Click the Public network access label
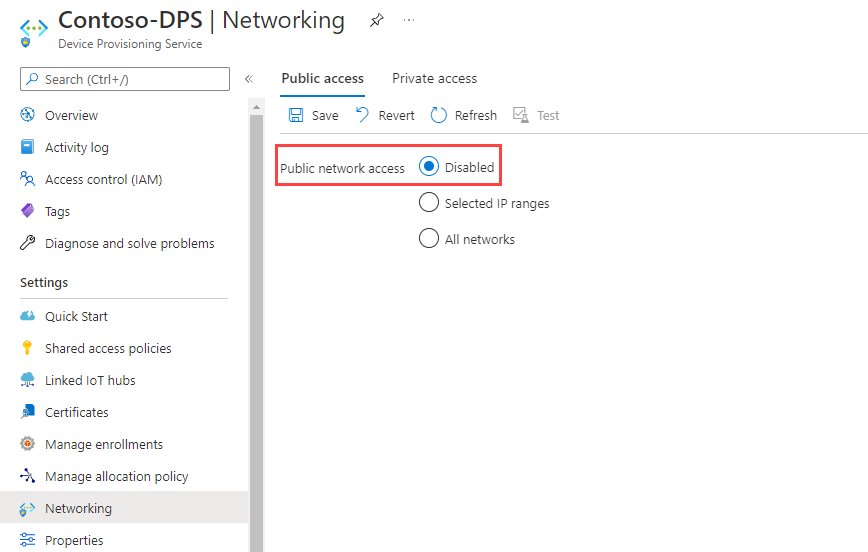 [342, 168]
